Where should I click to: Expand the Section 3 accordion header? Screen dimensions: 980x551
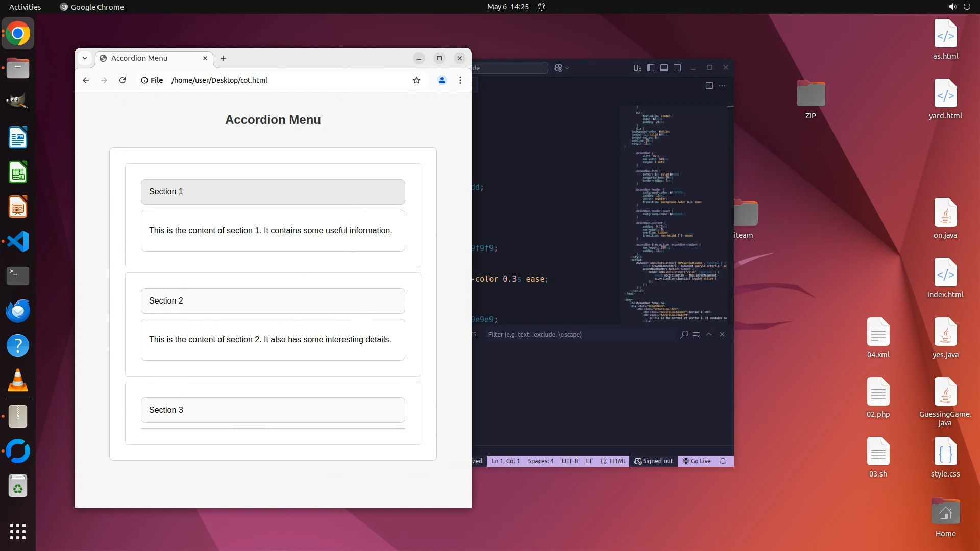pyautogui.click(x=273, y=410)
